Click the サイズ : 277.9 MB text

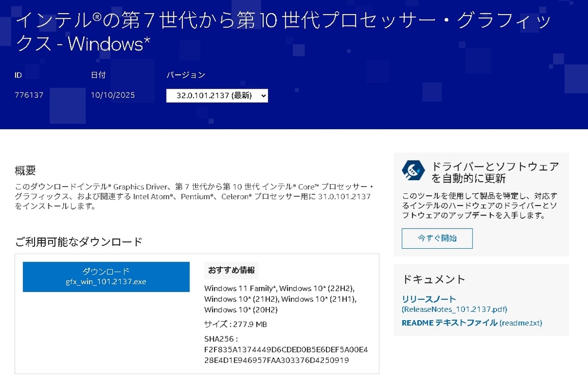(x=235, y=324)
